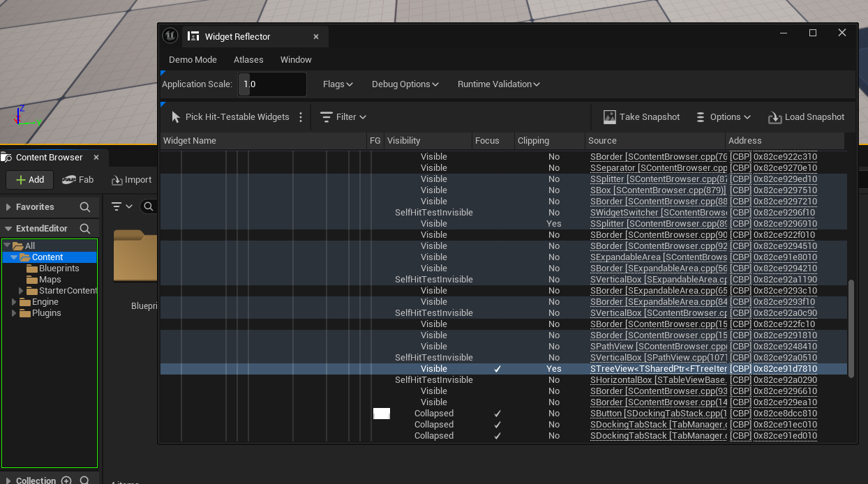Image resolution: width=868 pixels, height=484 pixels.
Task: Open the widget Filter dropdown
Action: (343, 117)
